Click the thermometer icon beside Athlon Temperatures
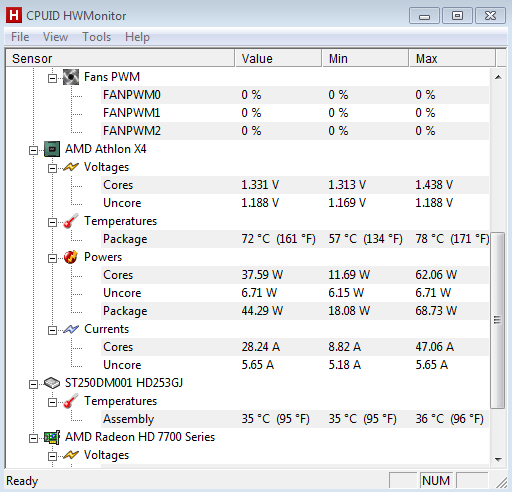The height and width of the screenshot is (492, 512). (x=71, y=221)
